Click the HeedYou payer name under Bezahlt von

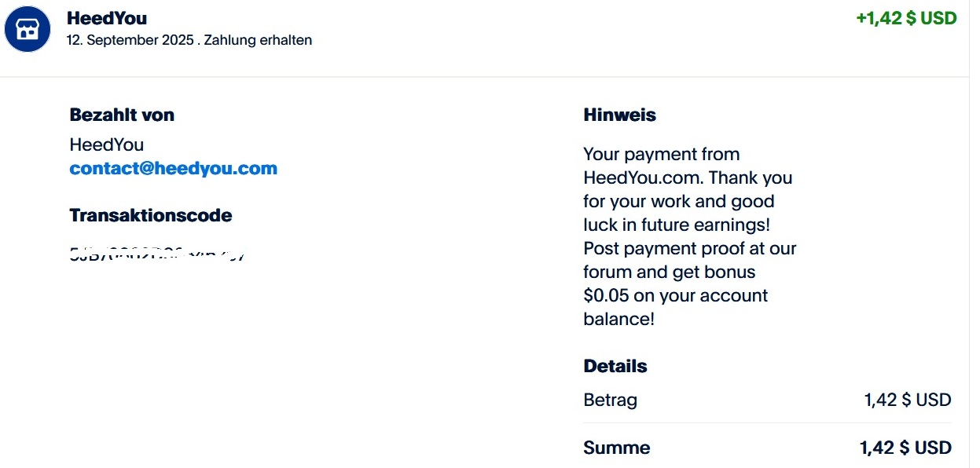coord(107,144)
